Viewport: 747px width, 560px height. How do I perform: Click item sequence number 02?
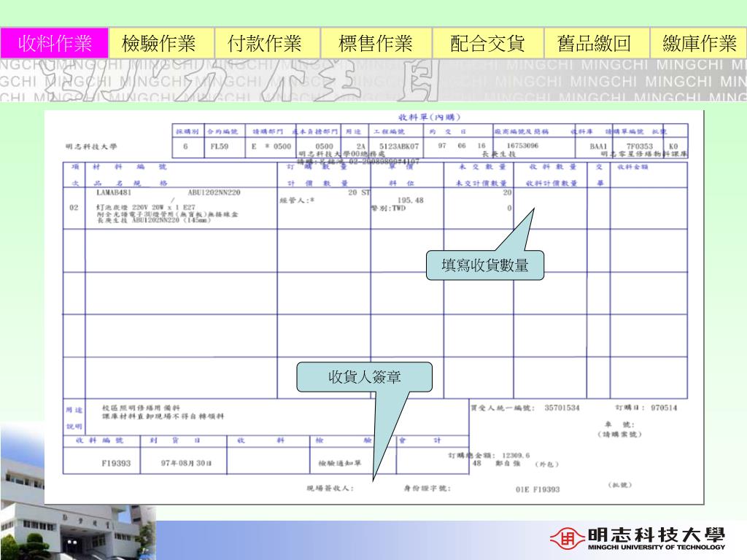[74, 208]
